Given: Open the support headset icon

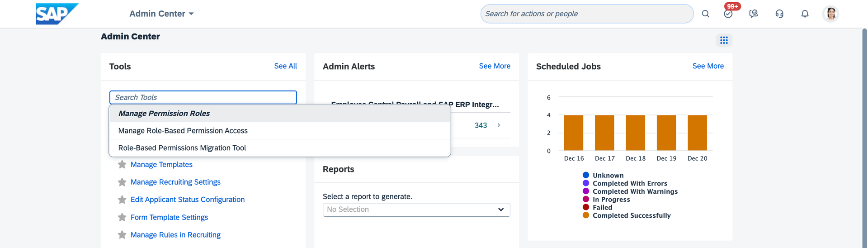Looking at the screenshot, I should pyautogui.click(x=779, y=14).
